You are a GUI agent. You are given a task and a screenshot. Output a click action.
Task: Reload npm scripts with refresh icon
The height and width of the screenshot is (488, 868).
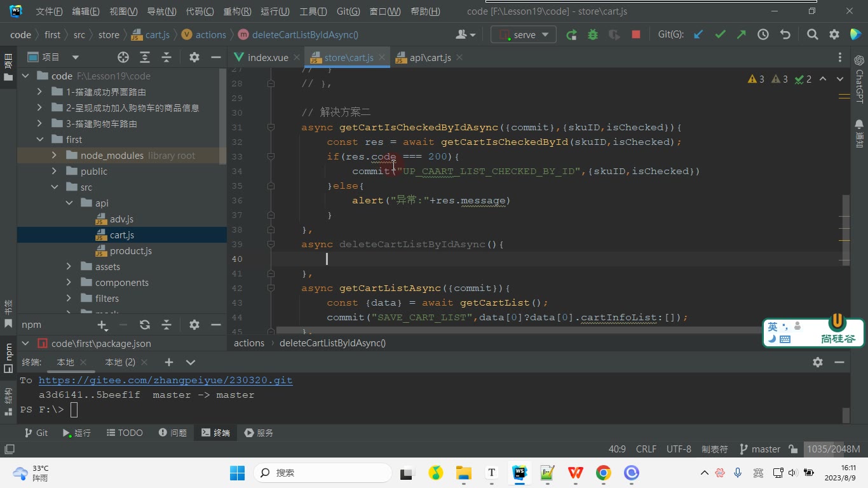[x=145, y=325]
